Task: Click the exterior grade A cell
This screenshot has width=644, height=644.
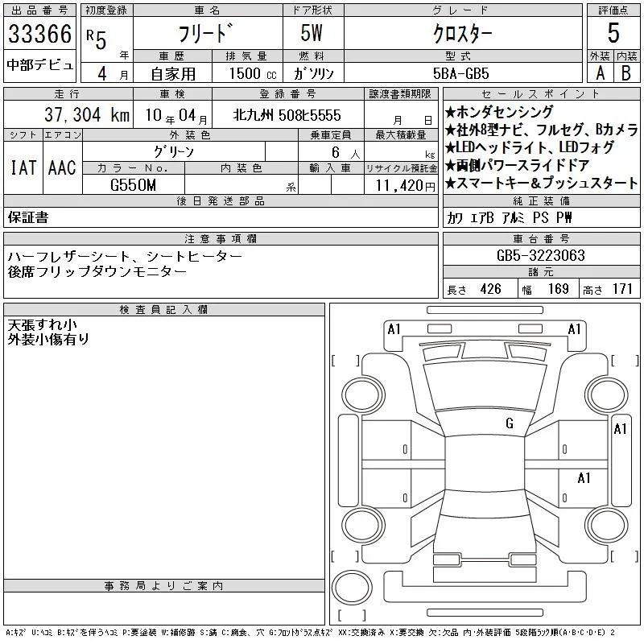Action: [x=600, y=72]
